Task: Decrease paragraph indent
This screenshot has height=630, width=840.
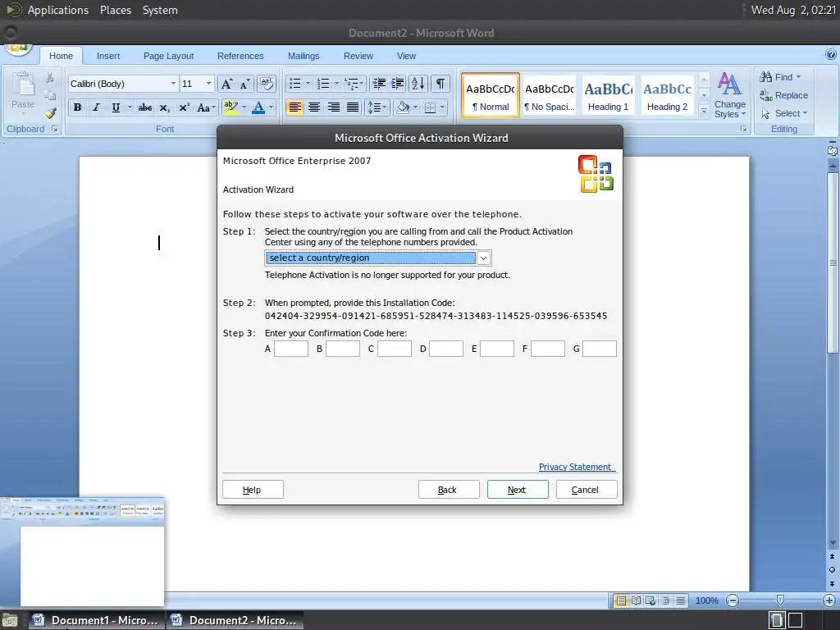Action: pyautogui.click(x=379, y=84)
